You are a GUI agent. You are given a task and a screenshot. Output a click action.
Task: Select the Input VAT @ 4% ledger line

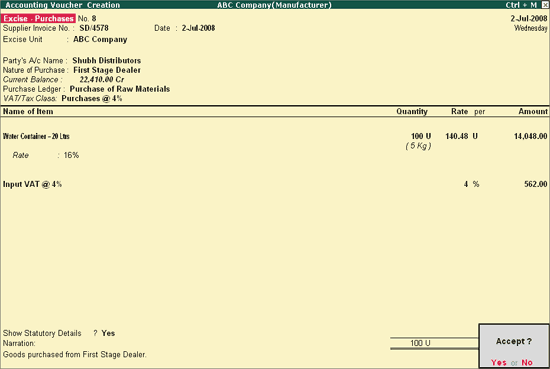point(32,184)
